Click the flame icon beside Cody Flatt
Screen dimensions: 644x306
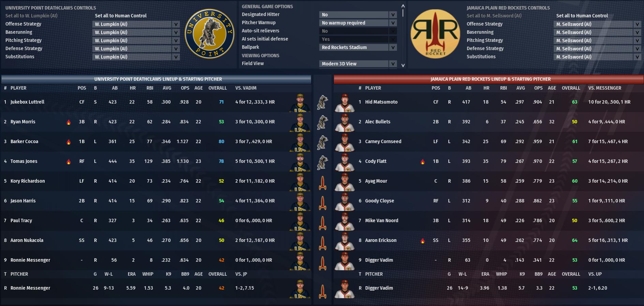tap(423, 162)
